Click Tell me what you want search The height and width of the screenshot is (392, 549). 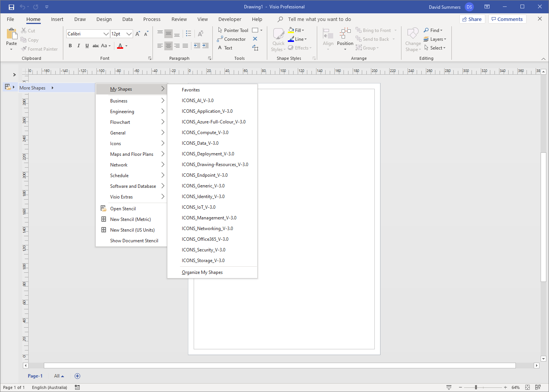click(x=319, y=19)
